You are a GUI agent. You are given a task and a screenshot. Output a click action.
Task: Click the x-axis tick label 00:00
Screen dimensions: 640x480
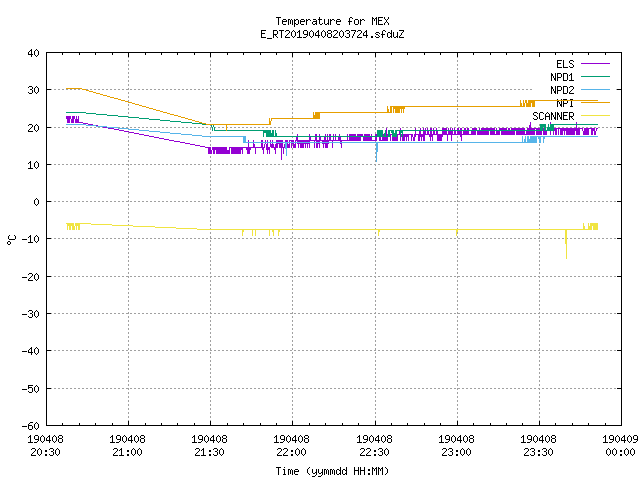620,452
